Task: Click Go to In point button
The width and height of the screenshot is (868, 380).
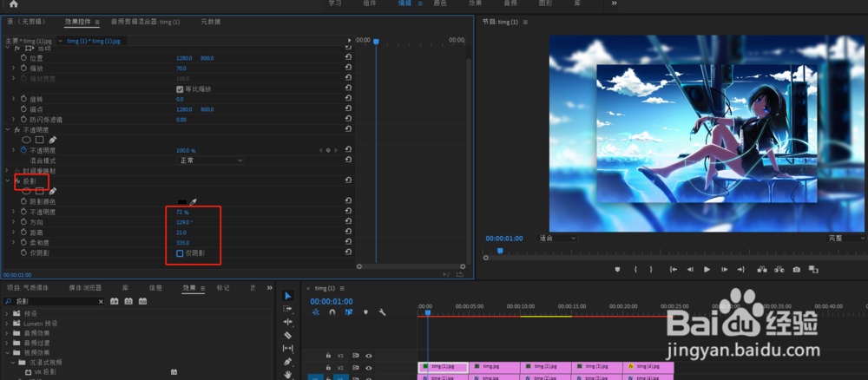Action: coord(674,269)
